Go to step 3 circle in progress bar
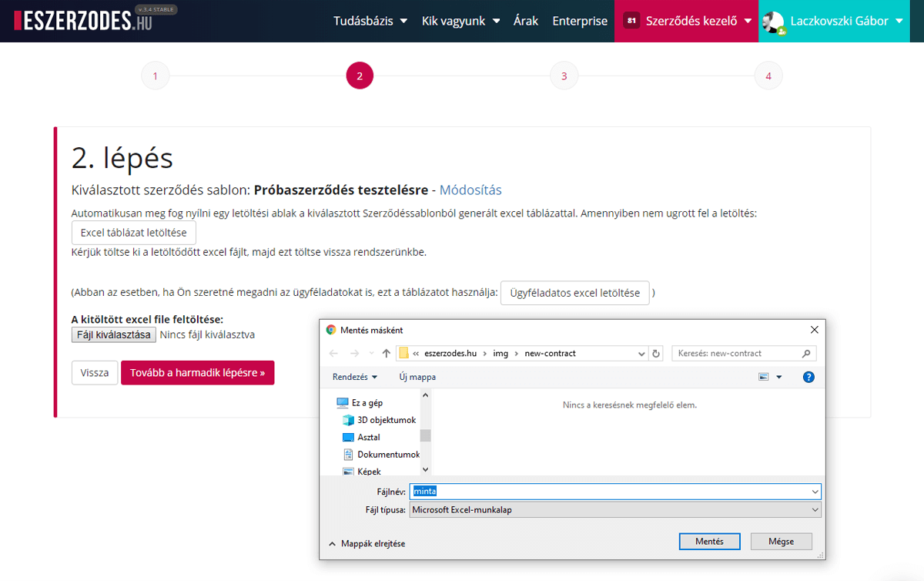The width and height of the screenshot is (924, 581). (564, 76)
